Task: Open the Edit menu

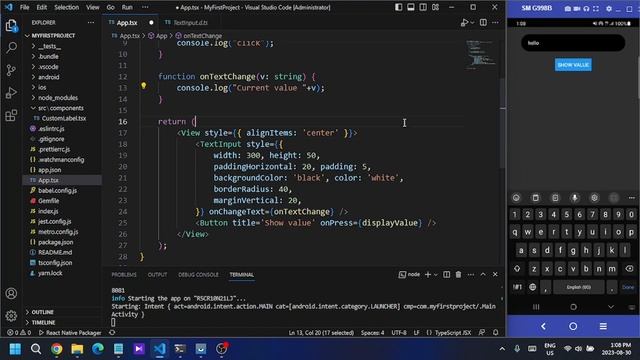Action: click(x=42, y=7)
